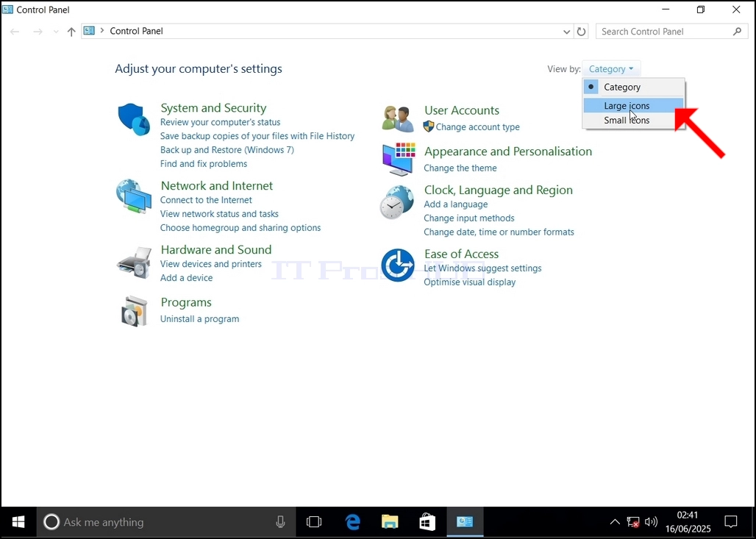Click the Network and Internet heading
756x539 pixels.
(x=216, y=186)
